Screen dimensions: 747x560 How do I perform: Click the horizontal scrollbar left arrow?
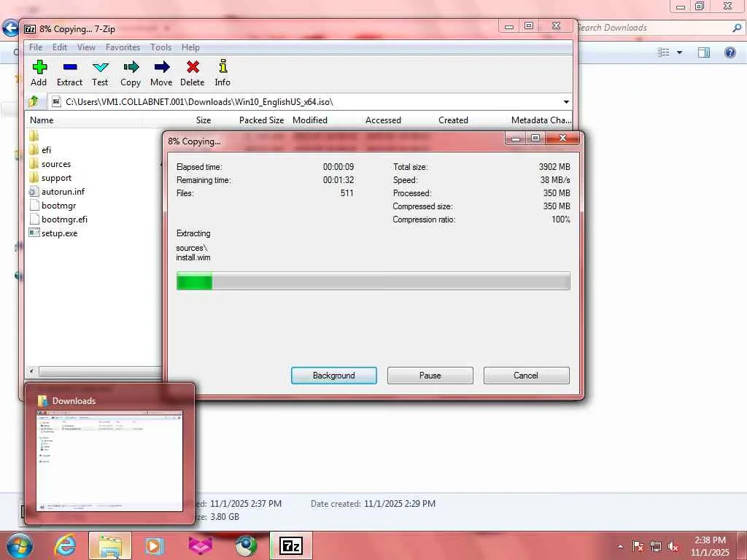[31, 371]
